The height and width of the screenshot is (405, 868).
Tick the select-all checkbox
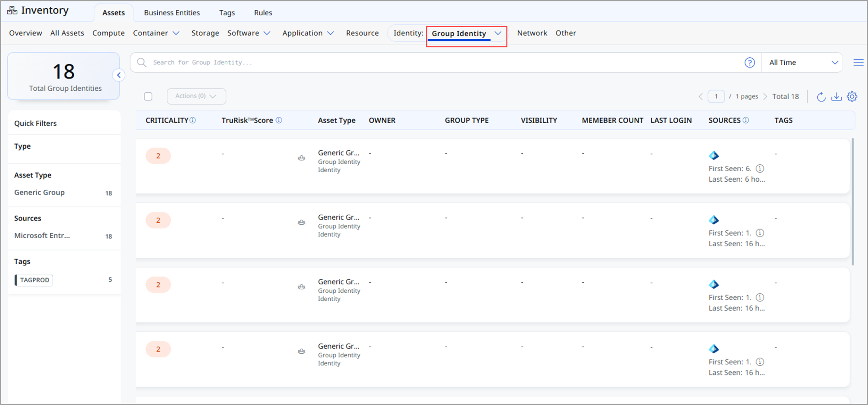pyautogui.click(x=148, y=96)
